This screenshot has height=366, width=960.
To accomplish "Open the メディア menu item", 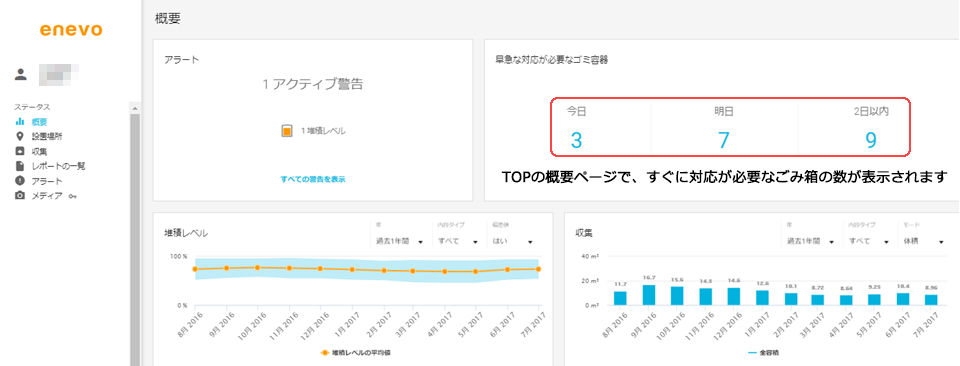I will 47,195.
